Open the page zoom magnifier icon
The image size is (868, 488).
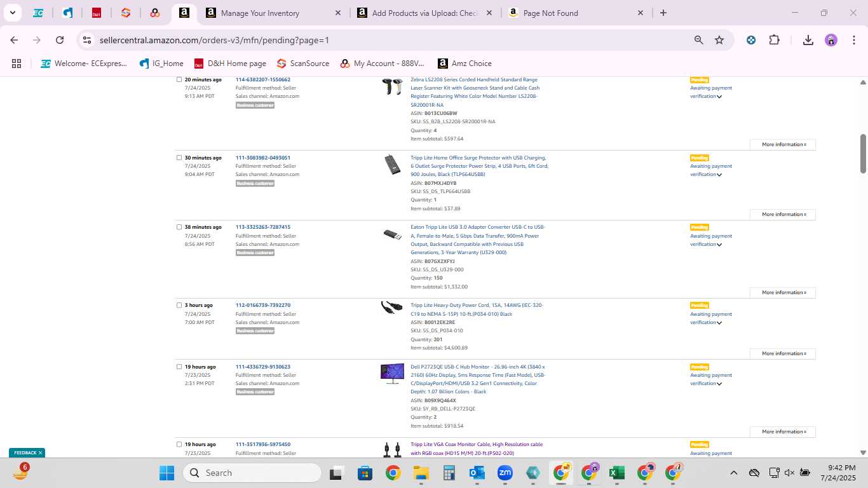pyautogui.click(x=699, y=40)
